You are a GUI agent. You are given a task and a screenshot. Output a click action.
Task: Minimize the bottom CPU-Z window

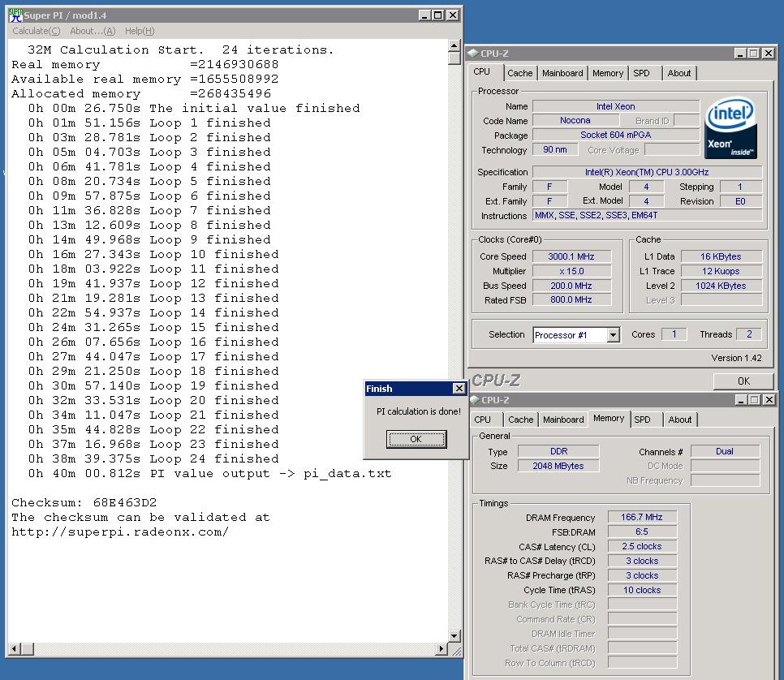coord(741,399)
